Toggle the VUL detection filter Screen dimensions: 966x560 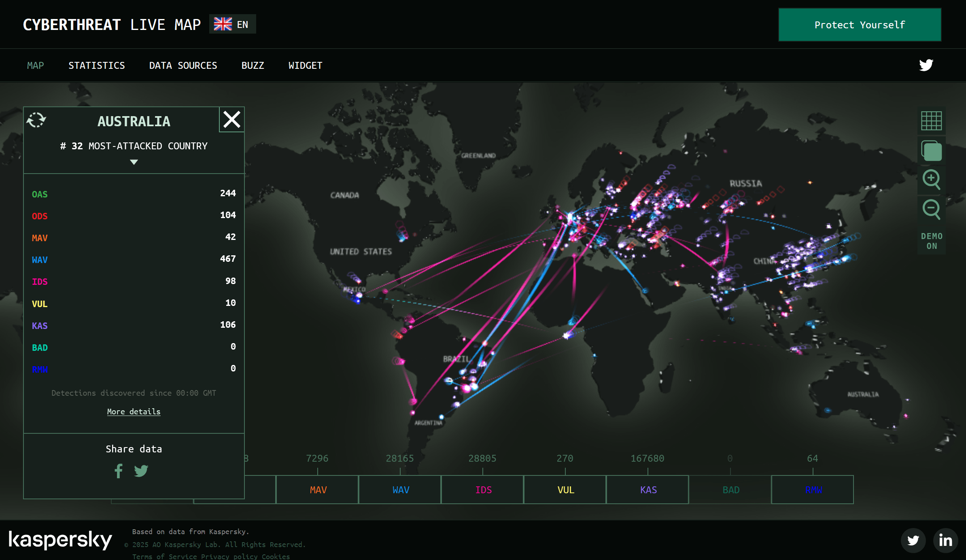[565, 490]
